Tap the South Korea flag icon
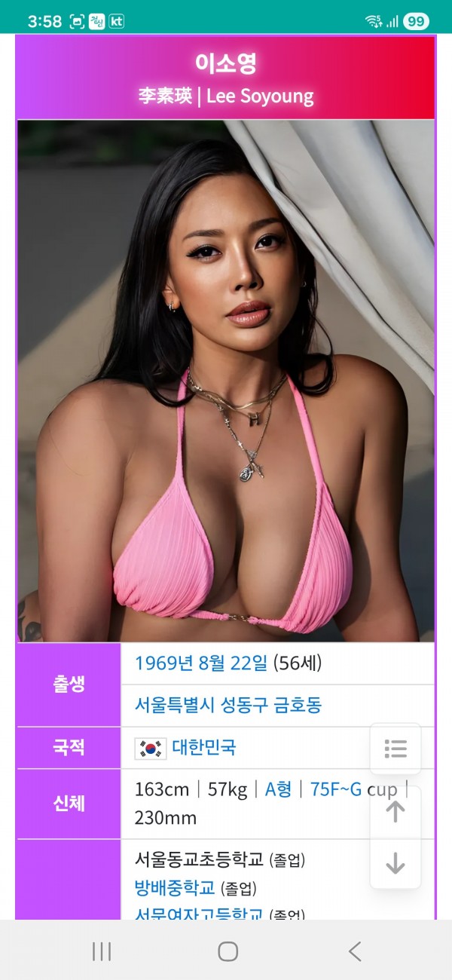This screenshot has width=452, height=980. (150, 749)
